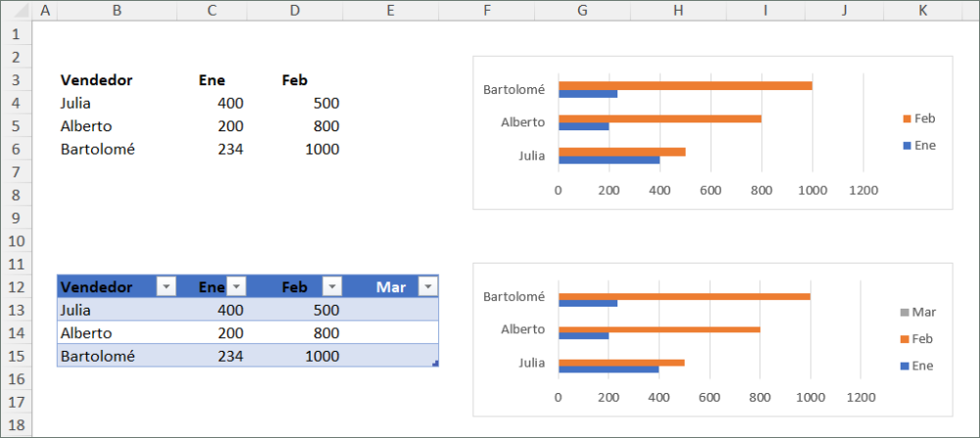Click the gray Mar legend marker in bottom chart
Viewport: 980px width, 438px height.
[905, 313]
